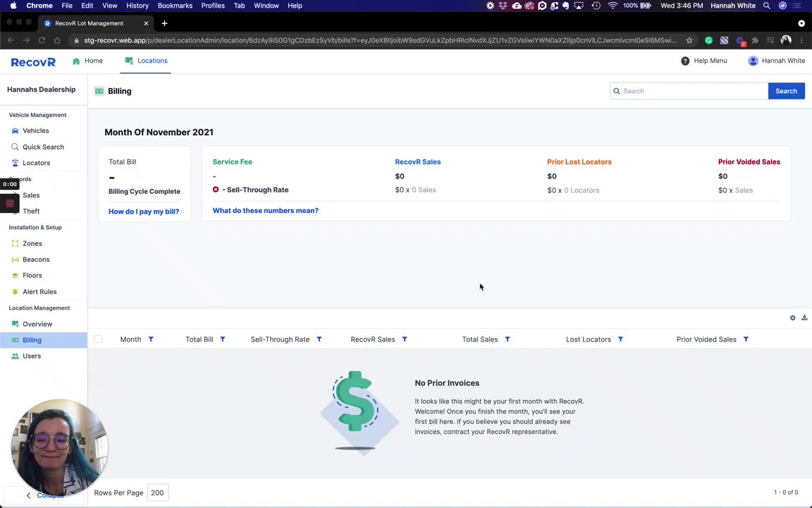
Task: Filter by the Total Sales column
Action: click(508, 339)
